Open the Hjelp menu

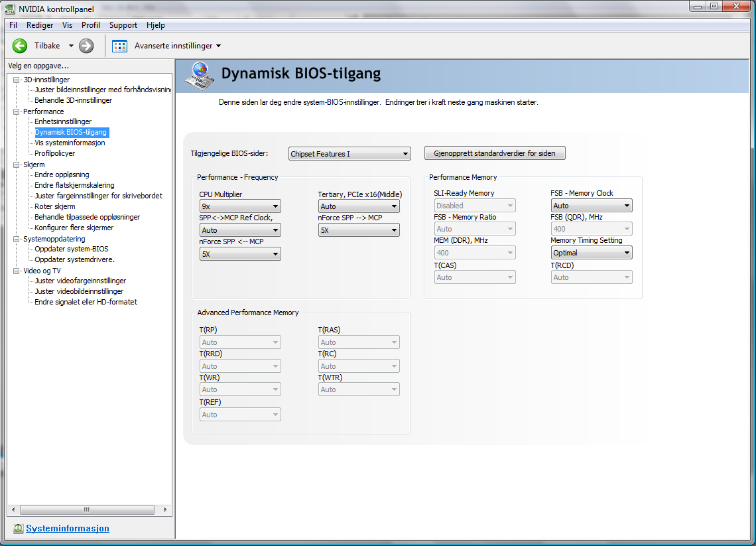tap(156, 25)
